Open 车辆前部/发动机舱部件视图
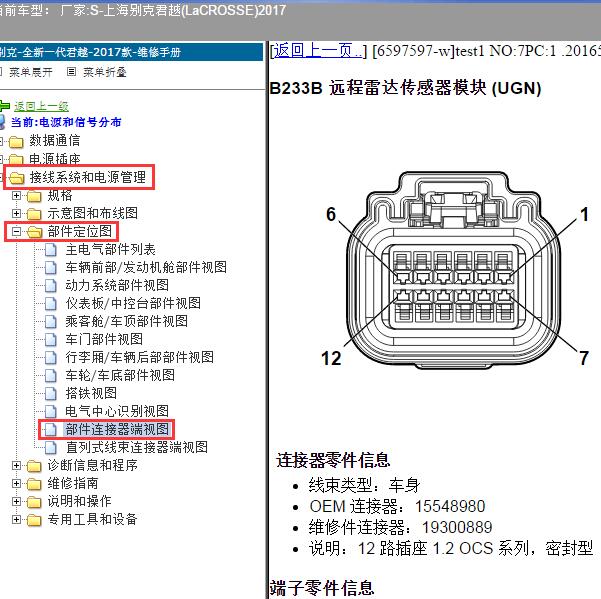 coord(146,267)
